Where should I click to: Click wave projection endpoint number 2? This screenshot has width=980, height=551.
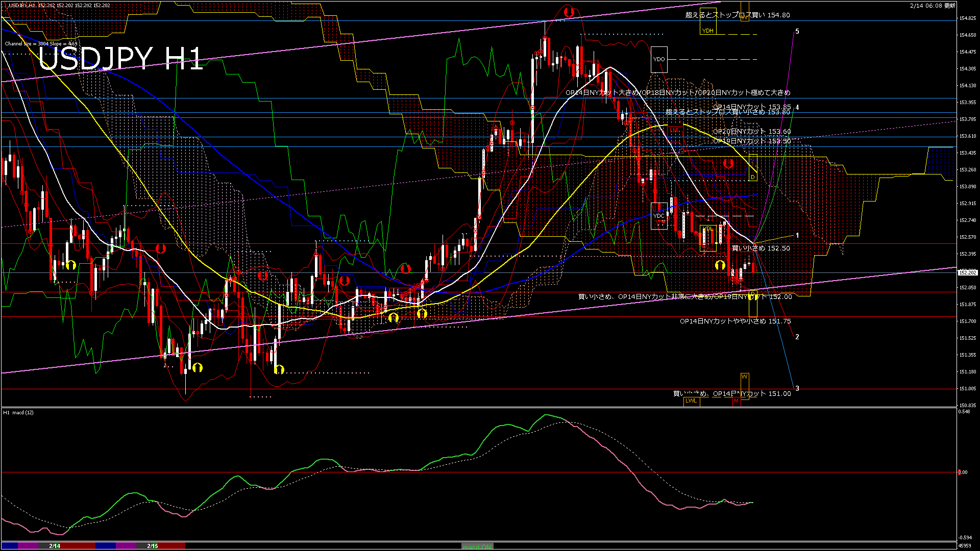coord(797,337)
